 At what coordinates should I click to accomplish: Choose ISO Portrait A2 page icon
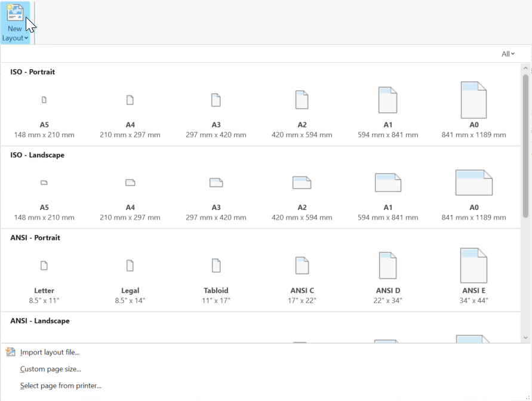302,100
